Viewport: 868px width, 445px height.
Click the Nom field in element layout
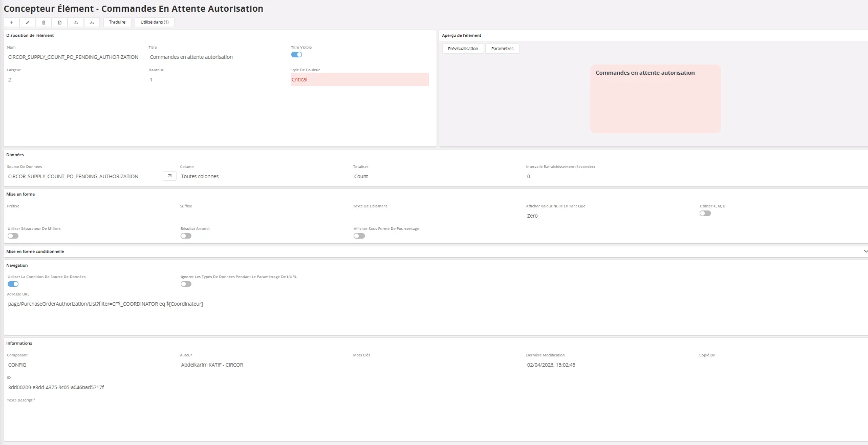click(x=75, y=57)
